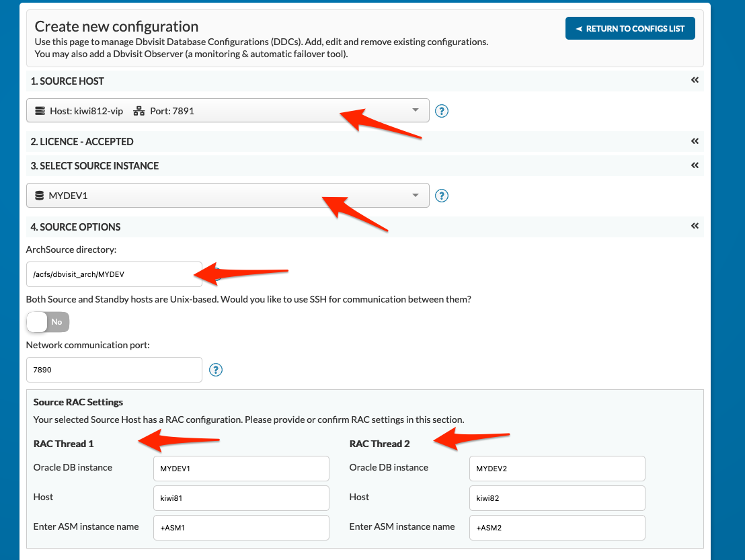Screen dimensions: 745x560
Task: Click the Source RAC Settings title
Action: 78,402
